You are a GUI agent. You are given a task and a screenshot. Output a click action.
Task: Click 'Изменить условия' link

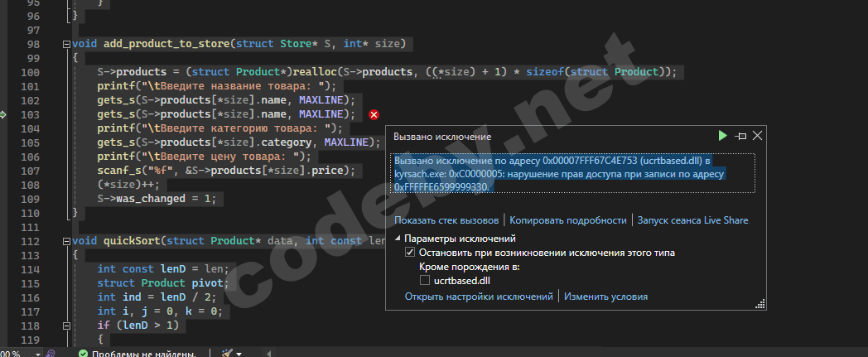tap(605, 297)
